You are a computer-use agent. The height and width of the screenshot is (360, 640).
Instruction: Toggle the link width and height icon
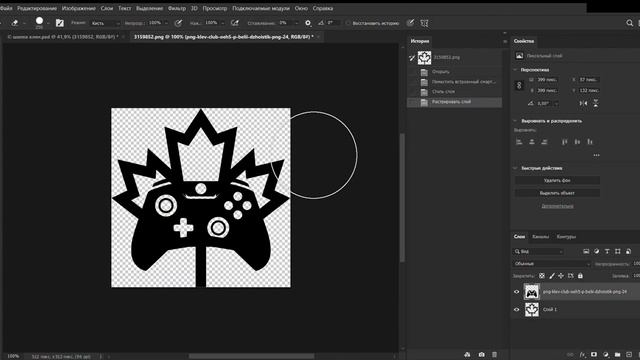click(x=519, y=85)
